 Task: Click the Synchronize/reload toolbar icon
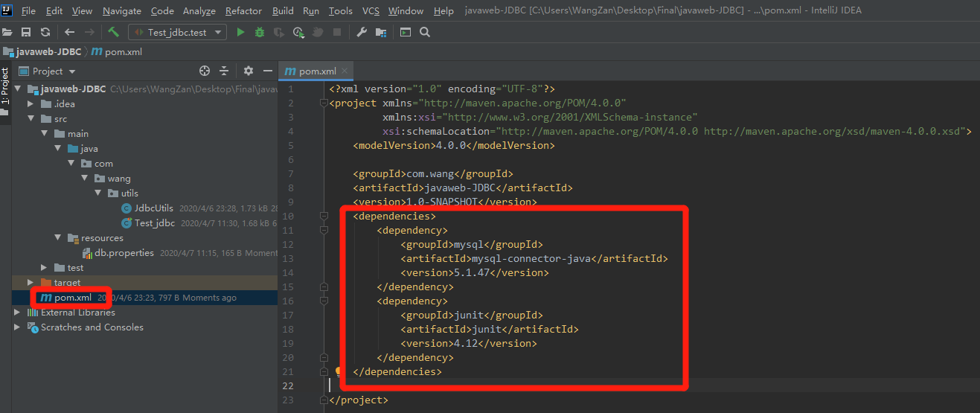(x=45, y=32)
